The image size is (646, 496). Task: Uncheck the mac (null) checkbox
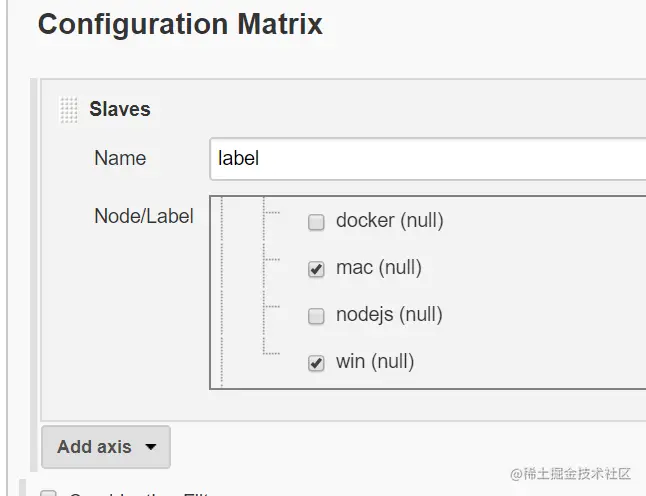316,269
